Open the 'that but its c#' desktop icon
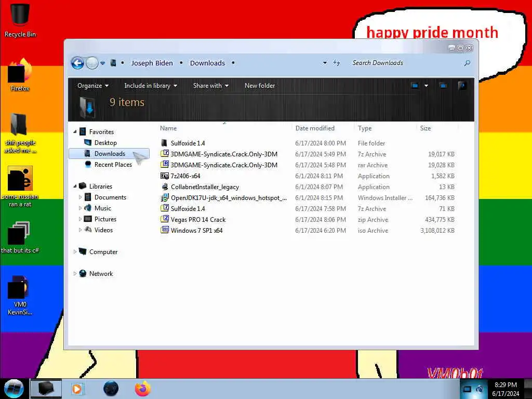532x399 pixels. coord(20,237)
